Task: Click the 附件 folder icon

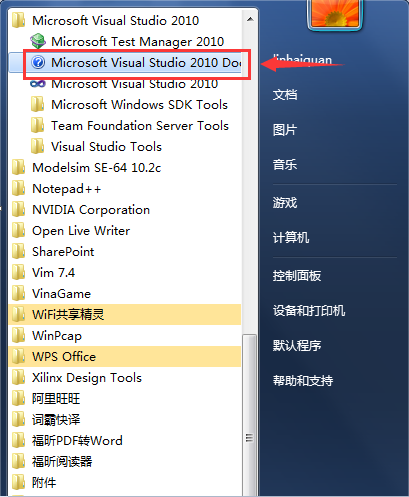Action: (19, 482)
